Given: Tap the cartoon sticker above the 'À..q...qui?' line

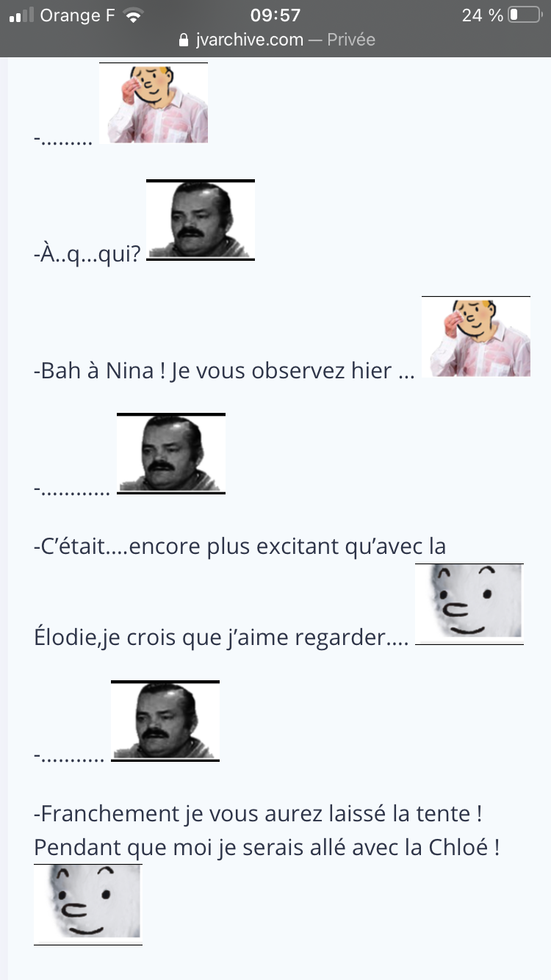Looking at the screenshot, I should tap(154, 103).
